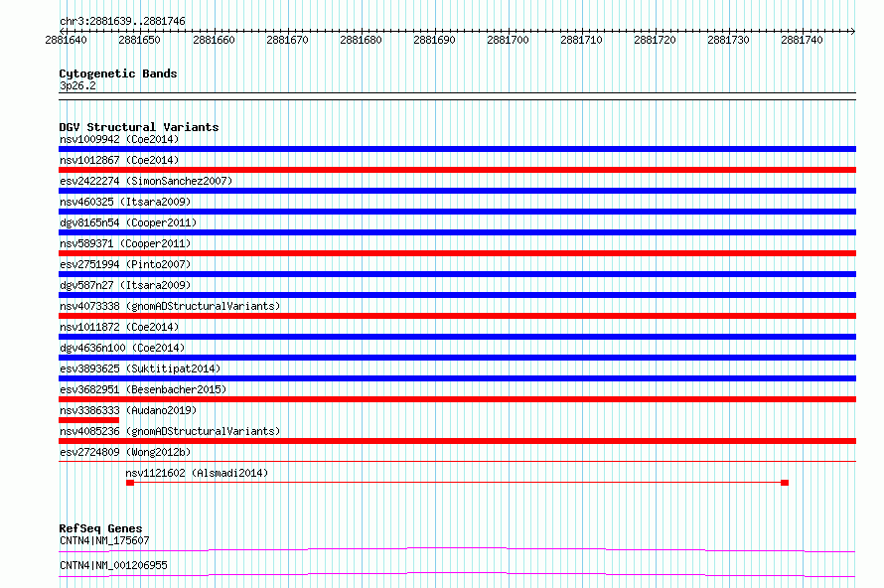
Task: Click the blue bar for nsv1011872
Action: point(457,337)
